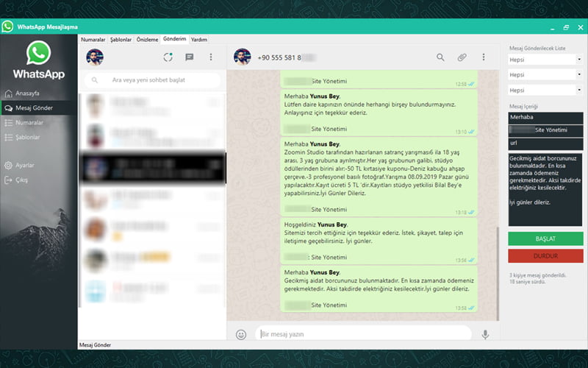Open the emoji picker
588x368 pixels.
(241, 334)
